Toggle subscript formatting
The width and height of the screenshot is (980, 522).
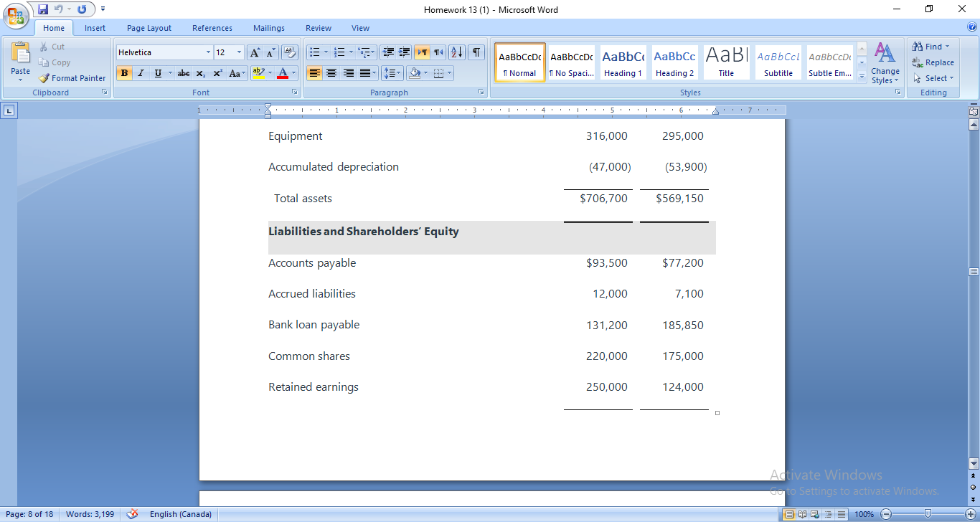click(x=201, y=72)
